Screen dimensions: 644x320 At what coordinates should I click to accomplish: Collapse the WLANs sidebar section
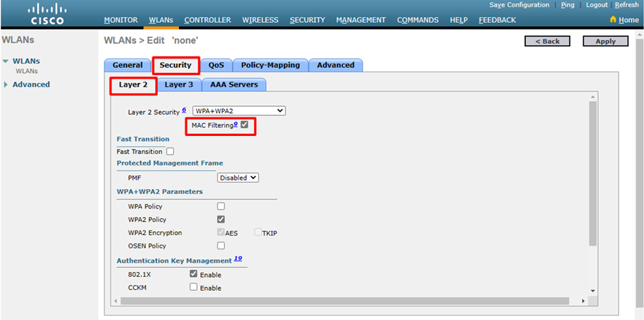click(6, 62)
